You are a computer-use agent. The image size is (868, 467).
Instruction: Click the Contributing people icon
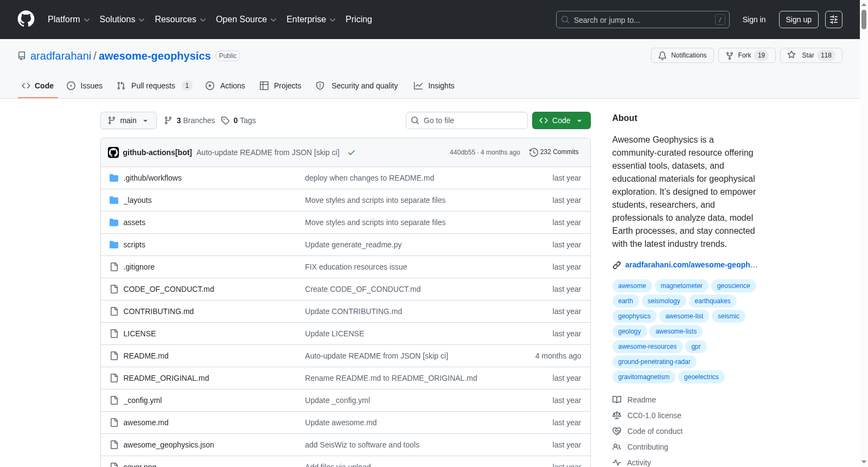[617, 447]
